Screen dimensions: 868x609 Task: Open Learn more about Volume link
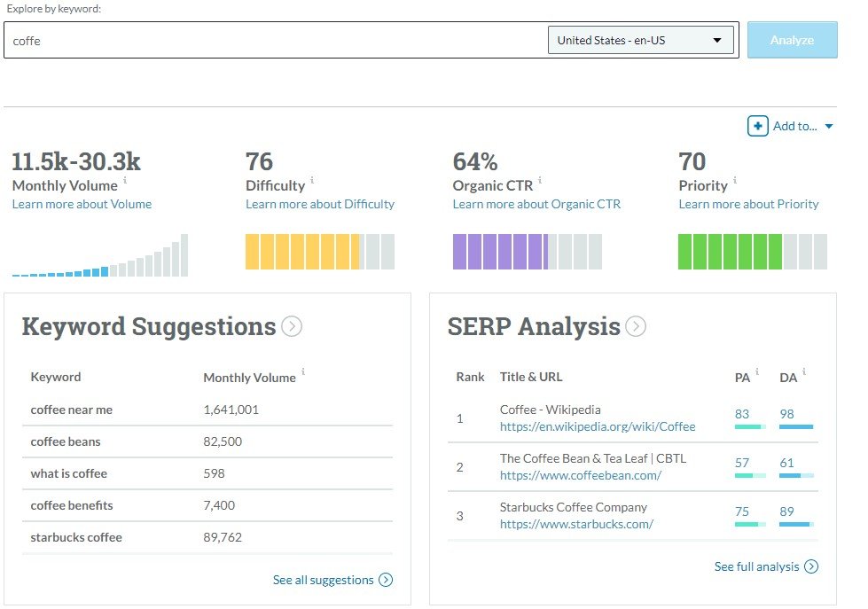(82, 204)
